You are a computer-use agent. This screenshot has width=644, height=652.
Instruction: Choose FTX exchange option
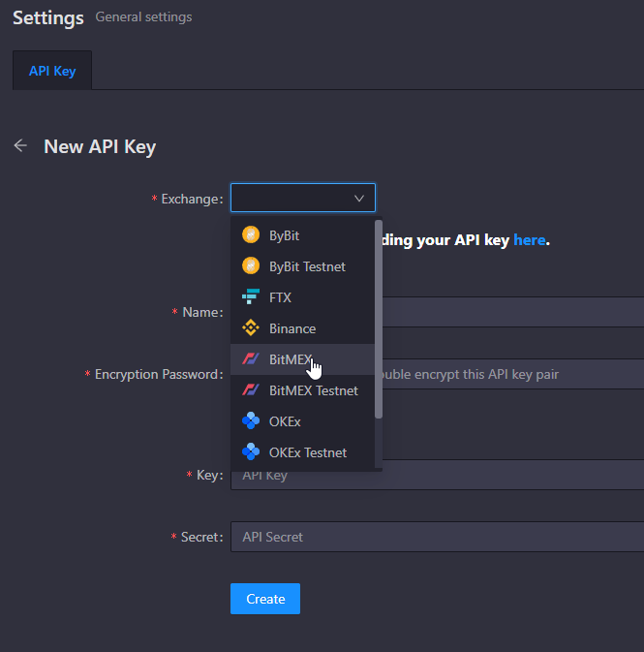tap(303, 297)
